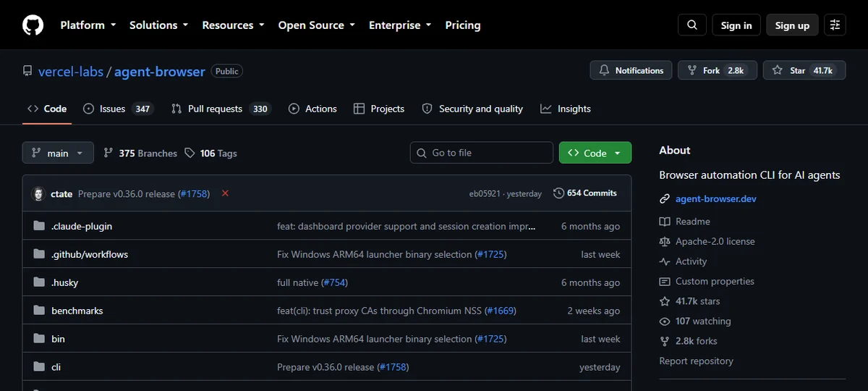Click the Sign in button
This screenshot has width=868, height=391.
(x=736, y=25)
